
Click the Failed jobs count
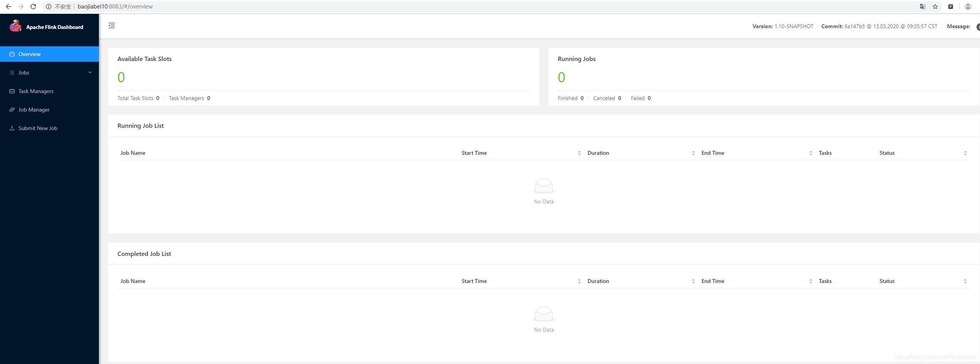point(649,98)
